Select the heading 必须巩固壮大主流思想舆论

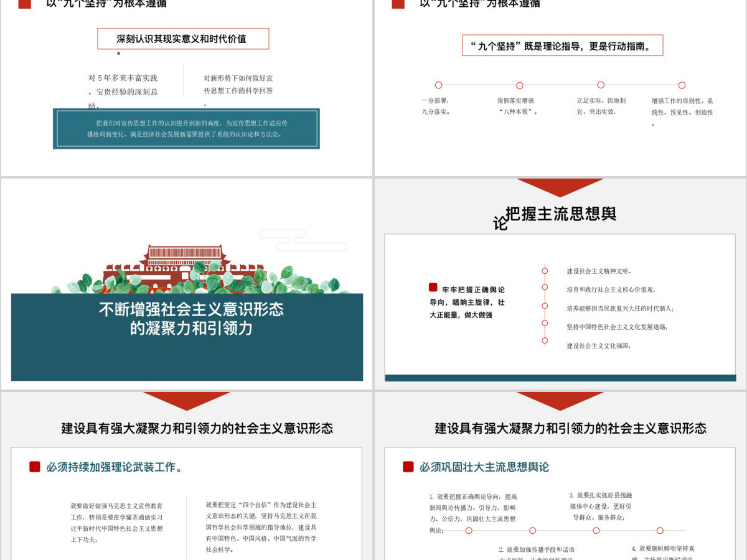point(484,467)
